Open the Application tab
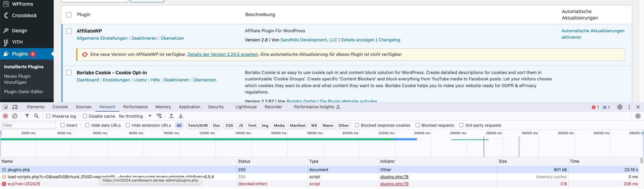The height and width of the screenshot is (189, 644). click(190, 107)
